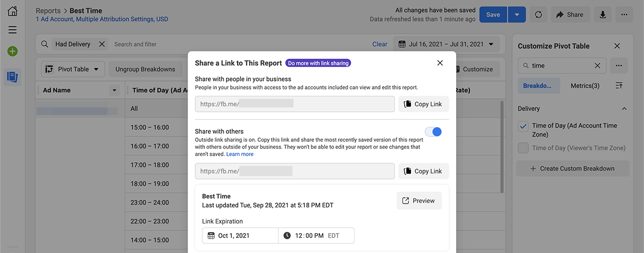Open the Save dropdown arrow
The width and height of the screenshot is (644, 253).
click(x=516, y=15)
